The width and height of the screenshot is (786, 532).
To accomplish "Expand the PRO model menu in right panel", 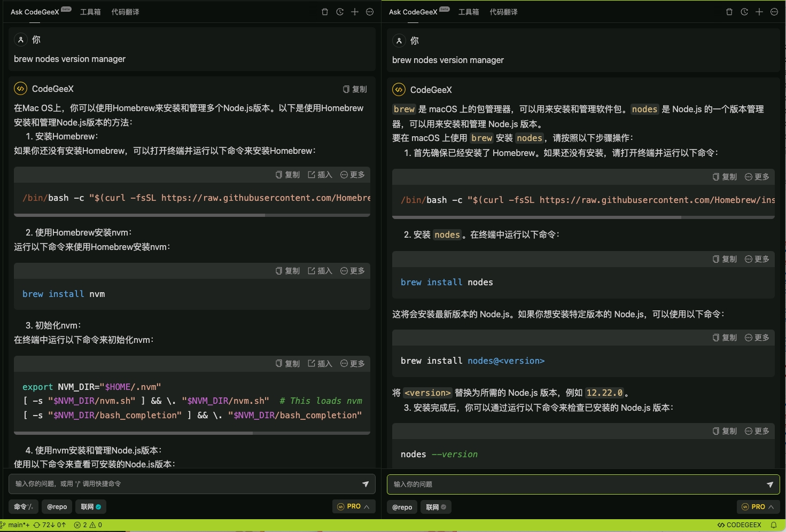I will 758,507.
